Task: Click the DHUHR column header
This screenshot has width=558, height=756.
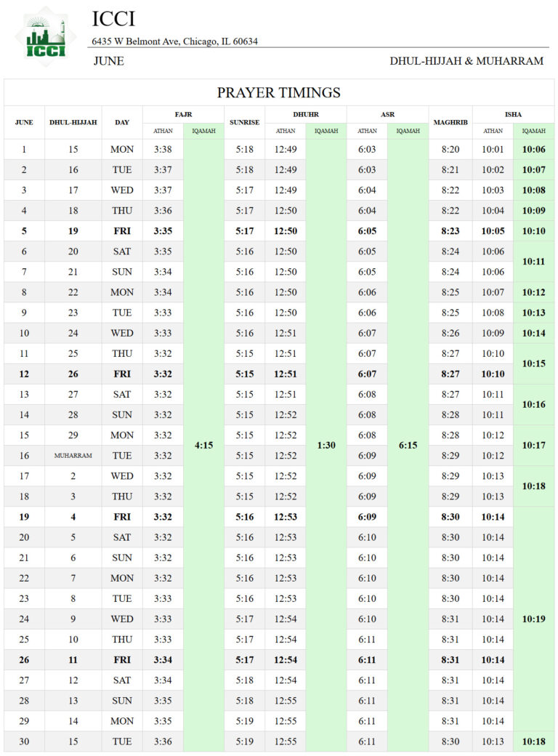Action: pyautogui.click(x=306, y=114)
